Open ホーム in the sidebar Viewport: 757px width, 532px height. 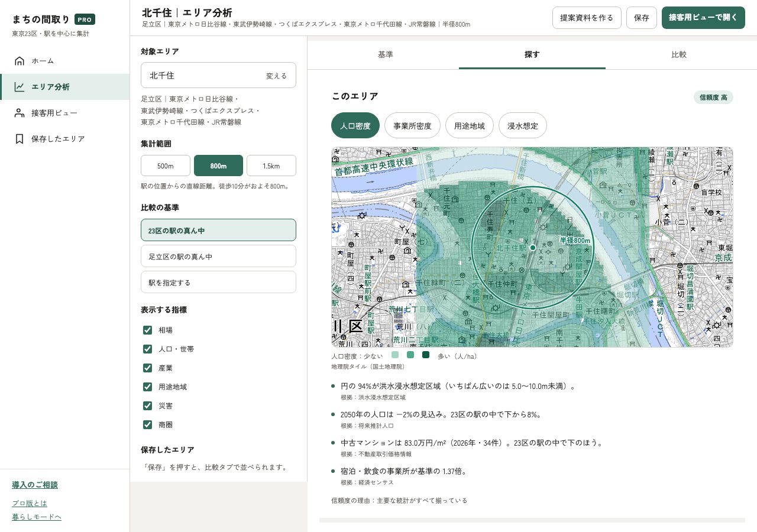click(64, 61)
